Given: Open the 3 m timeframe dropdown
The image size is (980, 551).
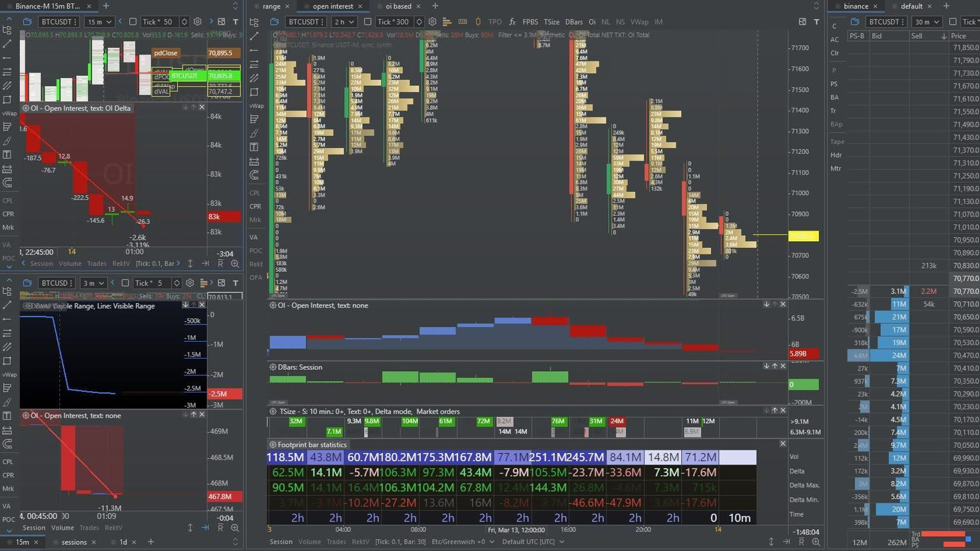Looking at the screenshot, I should (x=93, y=283).
